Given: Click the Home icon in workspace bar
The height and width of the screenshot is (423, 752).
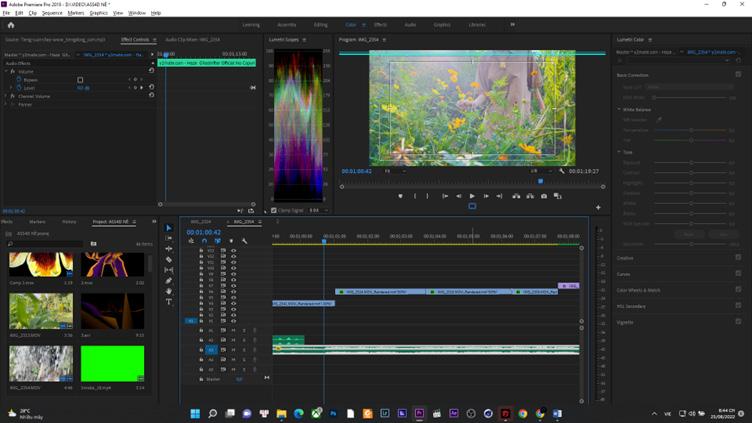Looking at the screenshot, I should [11, 25].
